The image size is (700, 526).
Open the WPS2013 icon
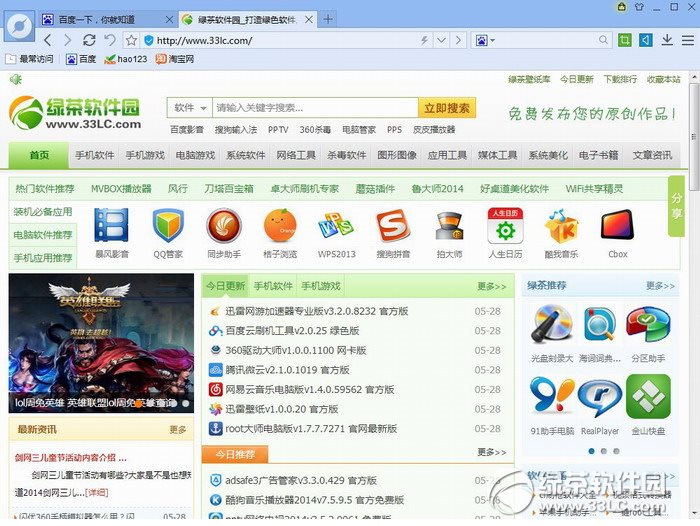[x=336, y=225]
